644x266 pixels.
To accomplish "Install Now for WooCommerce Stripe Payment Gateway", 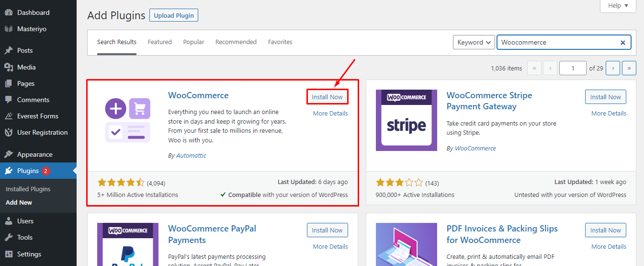I will 606,97.
